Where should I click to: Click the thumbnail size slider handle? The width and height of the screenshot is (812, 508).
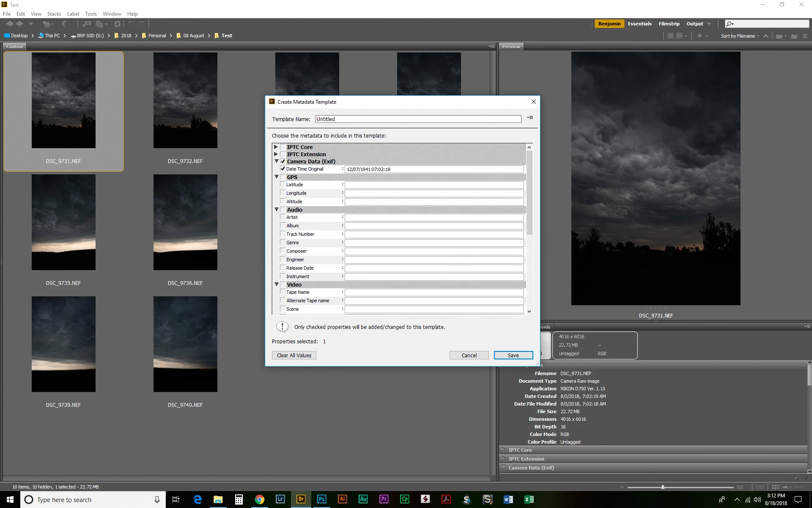pos(663,487)
